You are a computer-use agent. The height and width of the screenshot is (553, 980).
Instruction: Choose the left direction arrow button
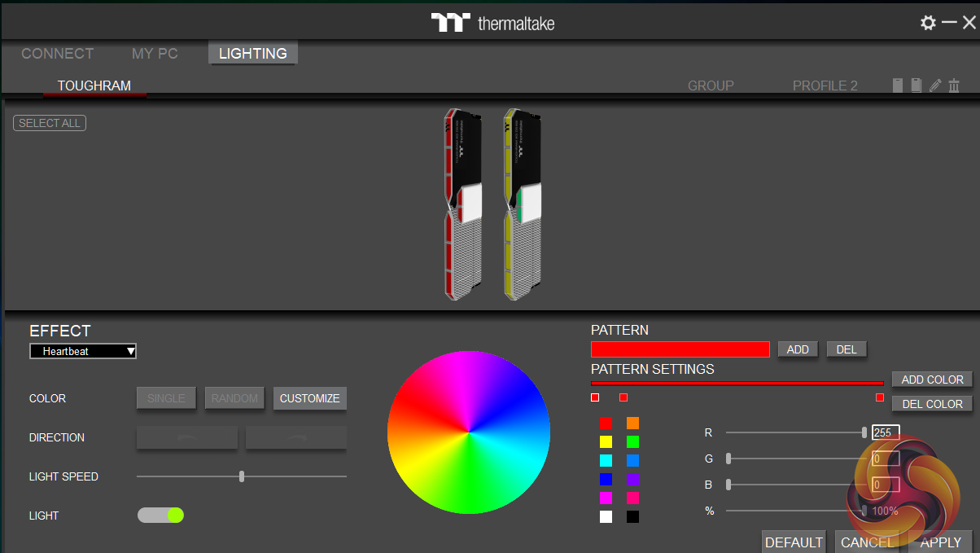click(x=187, y=437)
